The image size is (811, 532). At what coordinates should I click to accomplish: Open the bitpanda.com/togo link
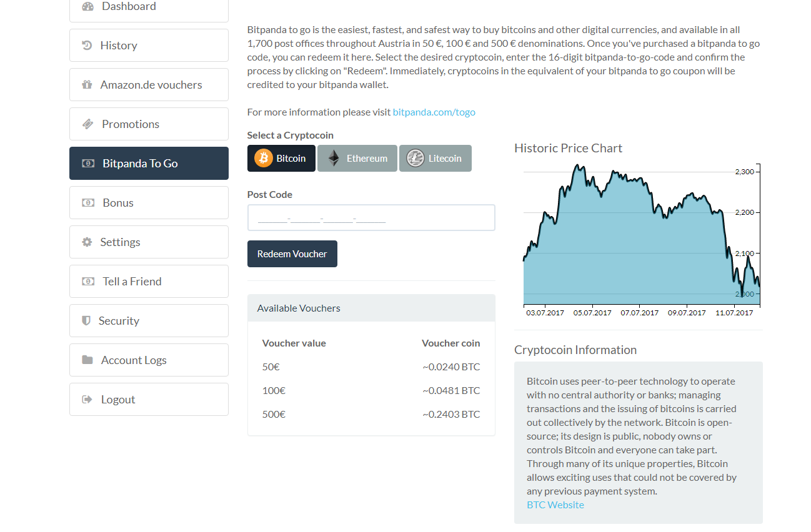[x=434, y=112]
